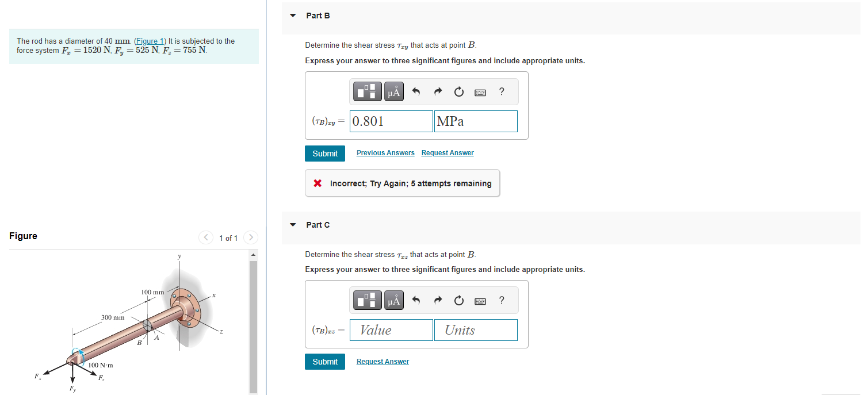Go to previous figure
This screenshot has height=395, width=868.
pos(206,237)
